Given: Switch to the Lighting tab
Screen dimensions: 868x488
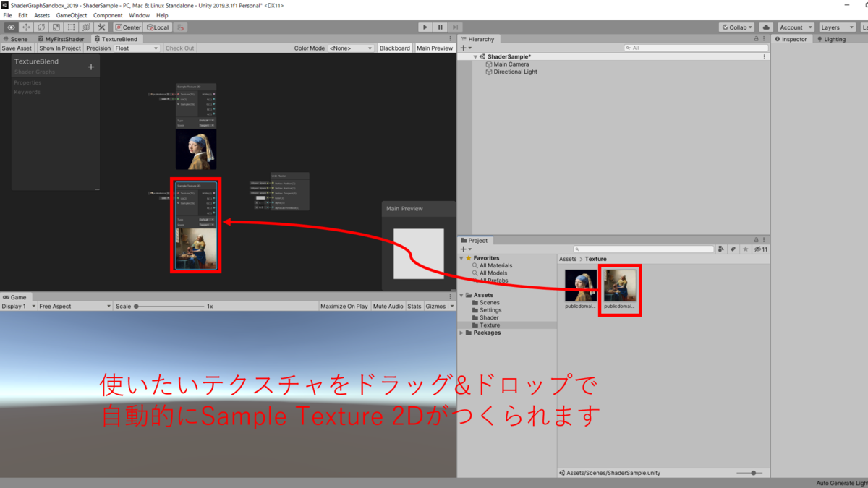Looking at the screenshot, I should (831, 39).
